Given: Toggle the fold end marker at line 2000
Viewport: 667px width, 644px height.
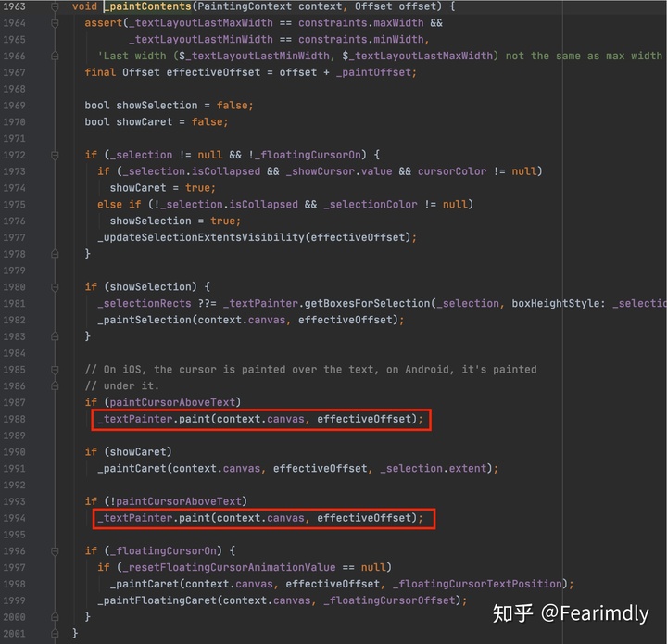Looking at the screenshot, I should coord(55,617).
